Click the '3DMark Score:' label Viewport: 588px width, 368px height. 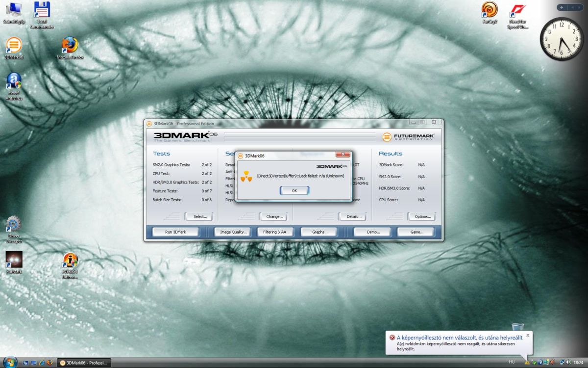(392, 165)
